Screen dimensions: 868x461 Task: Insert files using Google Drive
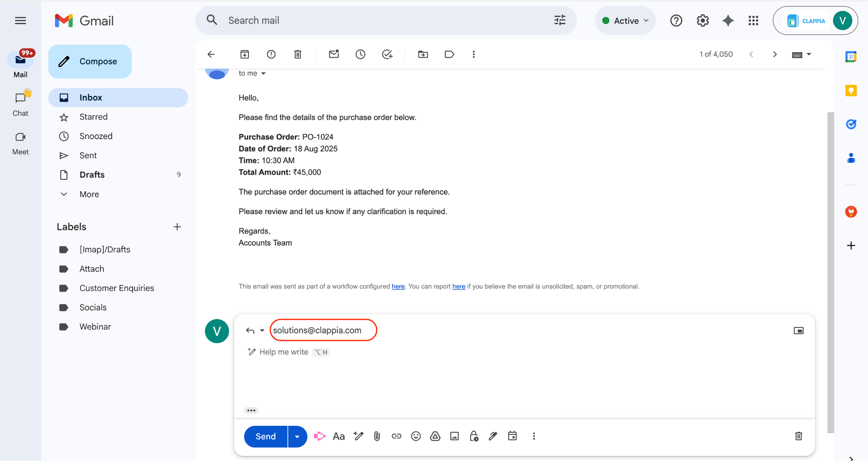click(435, 436)
